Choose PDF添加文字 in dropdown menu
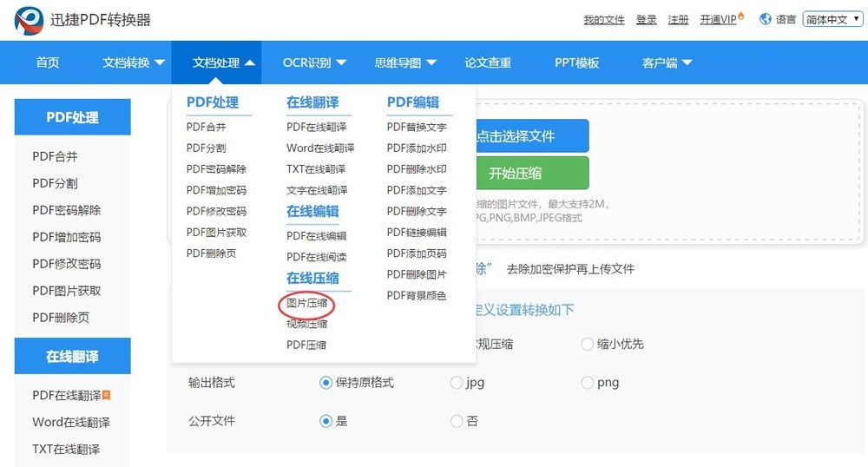 pos(417,190)
